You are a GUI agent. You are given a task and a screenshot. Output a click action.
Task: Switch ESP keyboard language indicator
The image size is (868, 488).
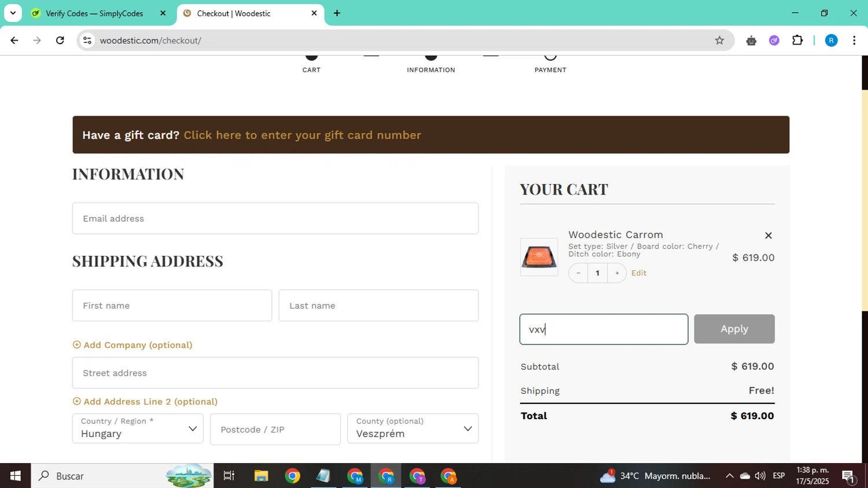[x=779, y=476]
